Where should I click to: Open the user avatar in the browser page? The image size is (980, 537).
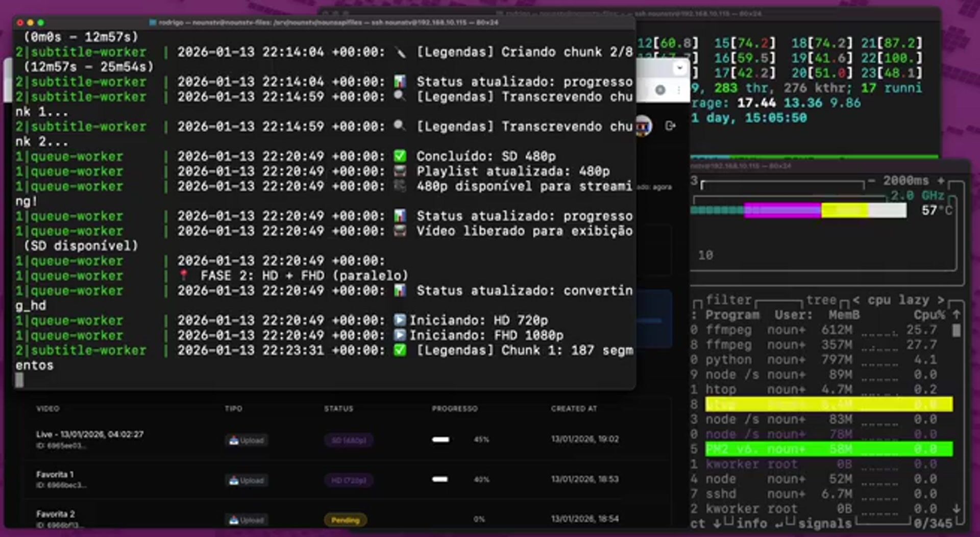tap(644, 126)
